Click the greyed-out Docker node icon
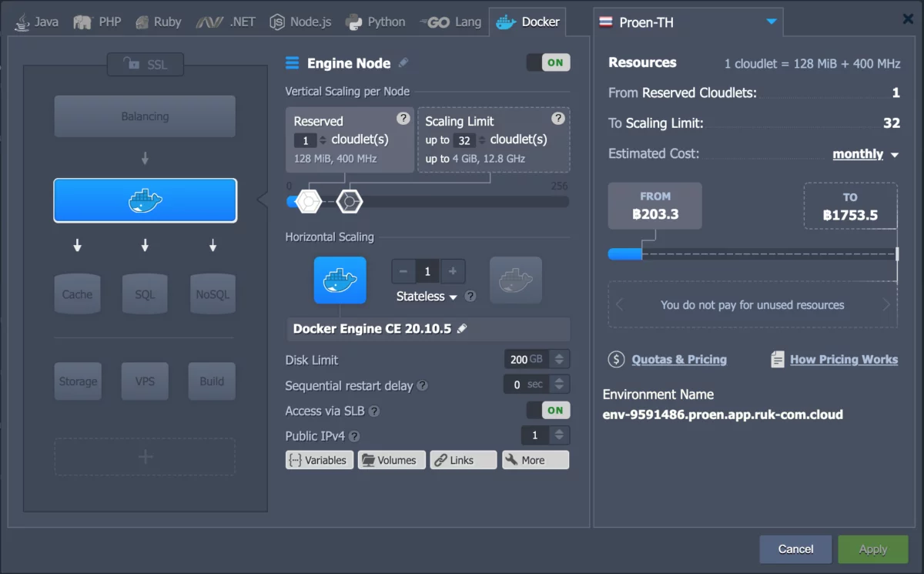Image resolution: width=924 pixels, height=574 pixels. [516, 280]
